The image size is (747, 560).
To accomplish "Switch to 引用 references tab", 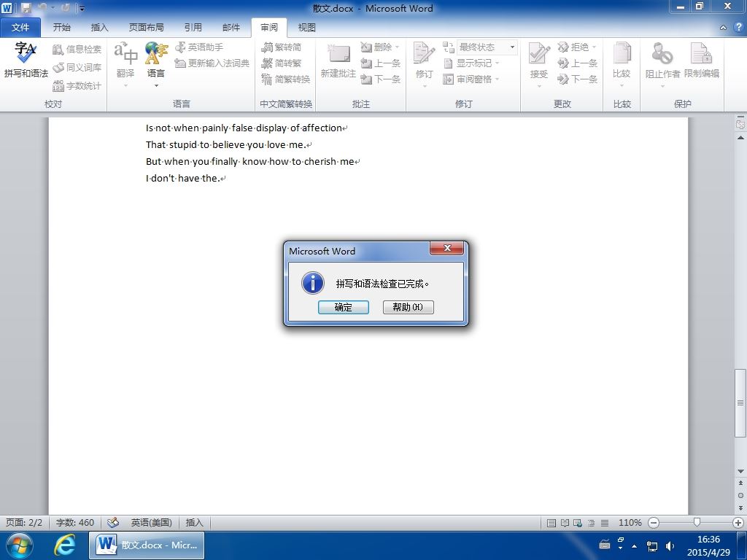I will tap(193, 28).
